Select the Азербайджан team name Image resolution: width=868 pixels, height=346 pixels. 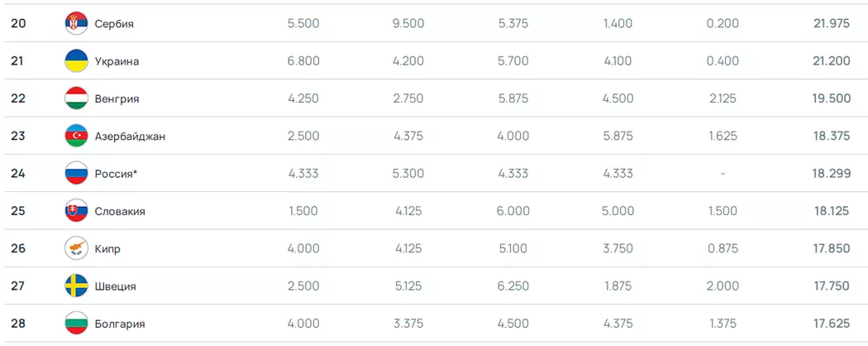click(130, 136)
